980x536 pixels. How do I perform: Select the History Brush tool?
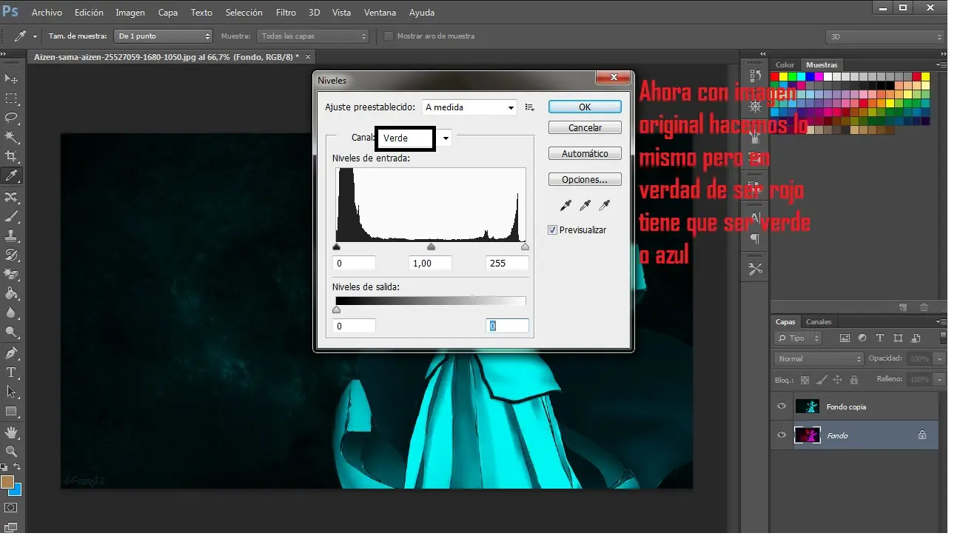pyautogui.click(x=12, y=255)
